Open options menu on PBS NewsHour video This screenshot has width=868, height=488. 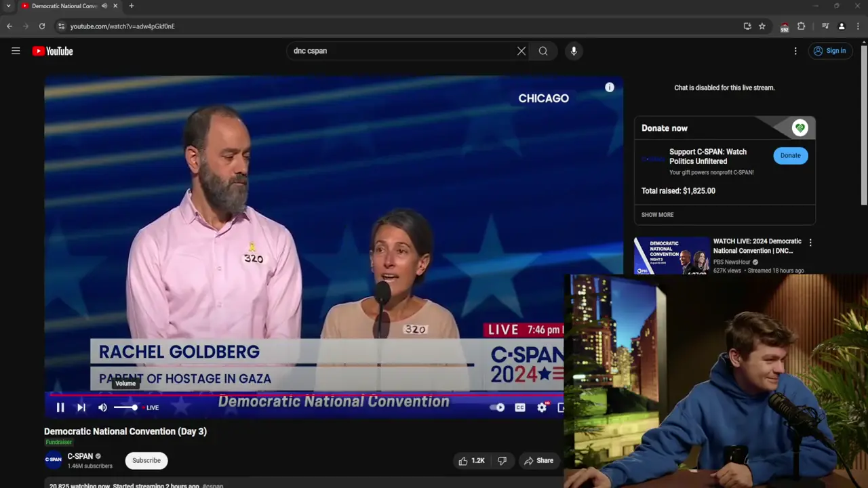pyautogui.click(x=810, y=242)
